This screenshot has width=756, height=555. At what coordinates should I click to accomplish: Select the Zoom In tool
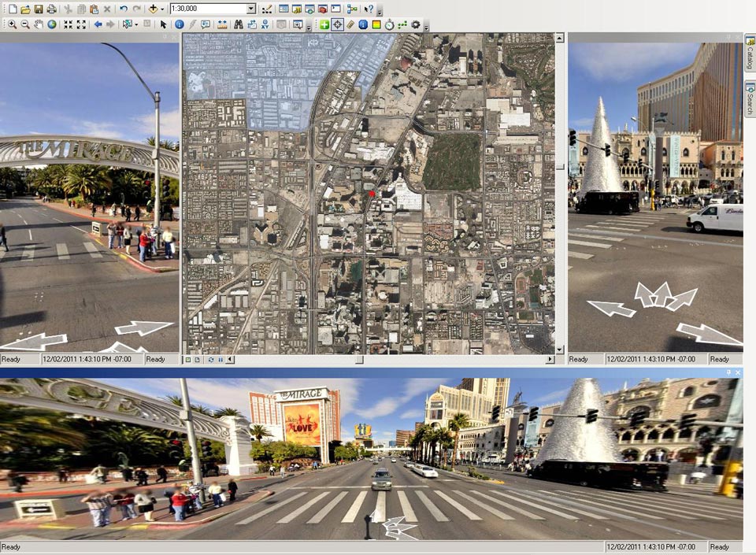pos(13,24)
